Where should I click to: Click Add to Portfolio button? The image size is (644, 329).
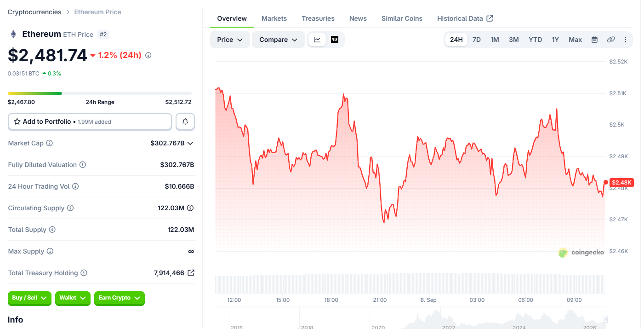click(90, 121)
